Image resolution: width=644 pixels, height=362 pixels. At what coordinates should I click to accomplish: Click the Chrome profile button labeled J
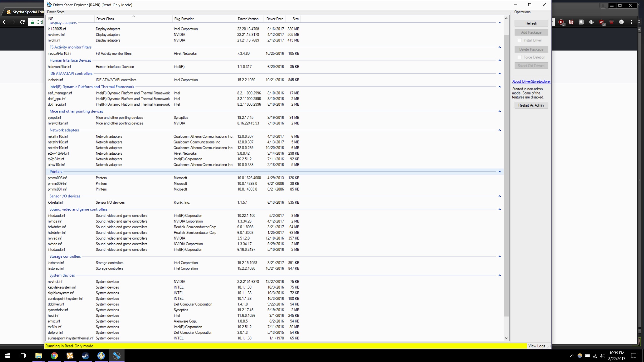click(x=603, y=6)
